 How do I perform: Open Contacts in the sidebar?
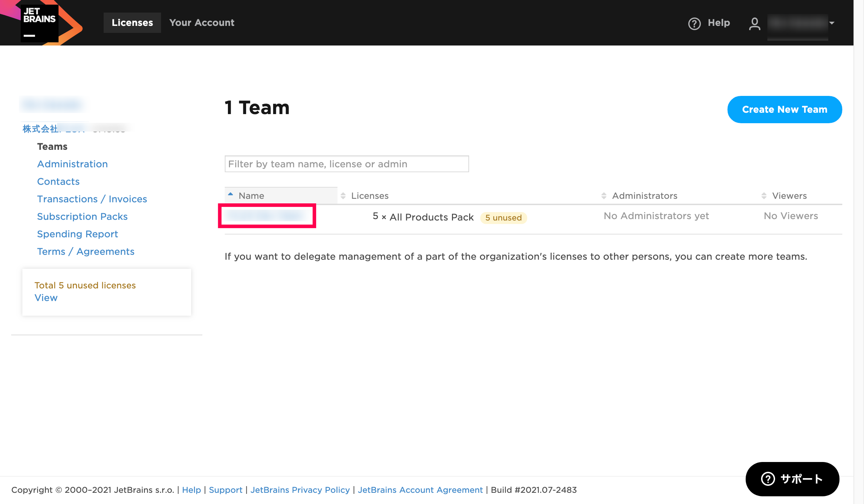pyautogui.click(x=58, y=181)
